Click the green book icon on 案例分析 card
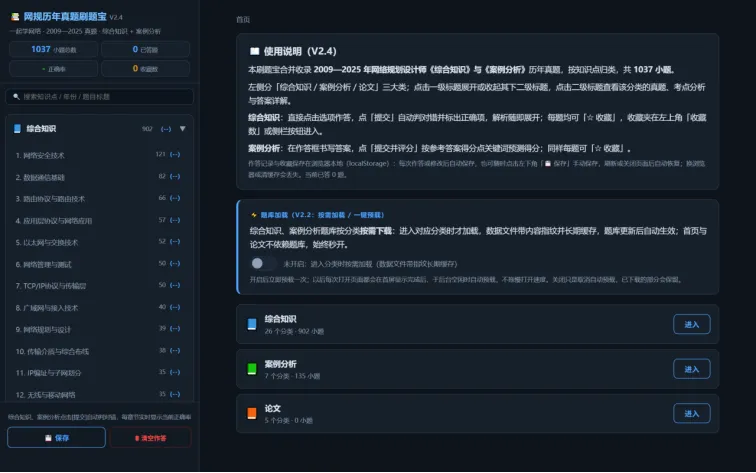The height and width of the screenshot is (473, 756). (x=252, y=369)
